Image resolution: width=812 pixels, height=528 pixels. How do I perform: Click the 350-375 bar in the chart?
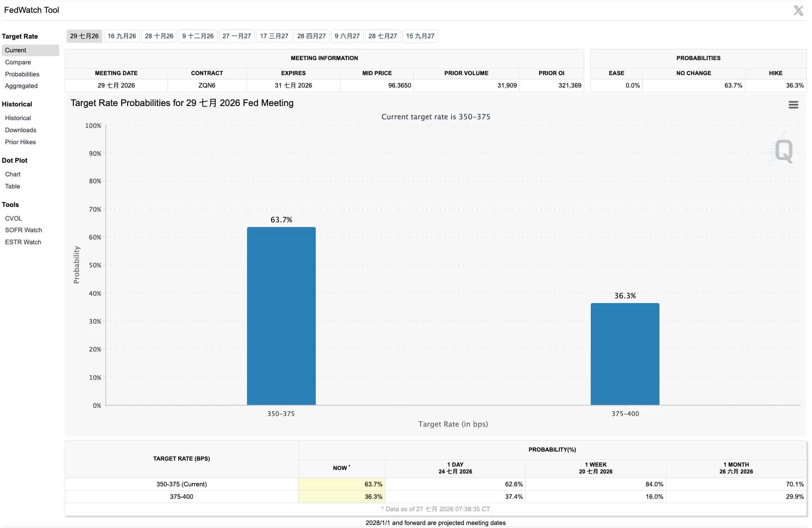(x=281, y=316)
